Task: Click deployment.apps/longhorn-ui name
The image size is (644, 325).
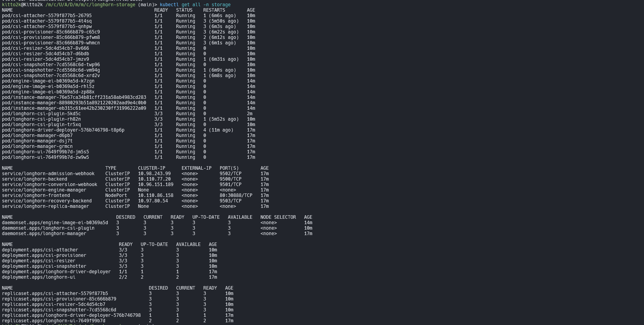Action: [x=38, y=277]
